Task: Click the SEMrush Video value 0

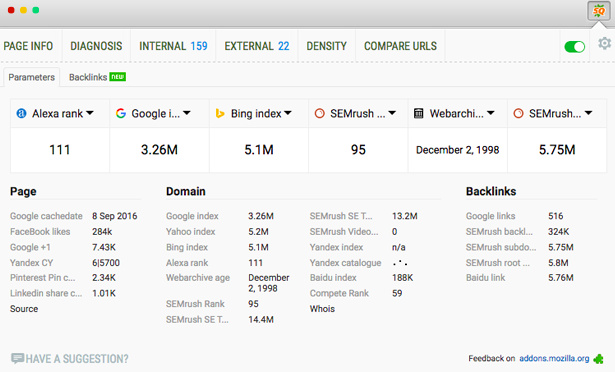Action: (x=395, y=232)
